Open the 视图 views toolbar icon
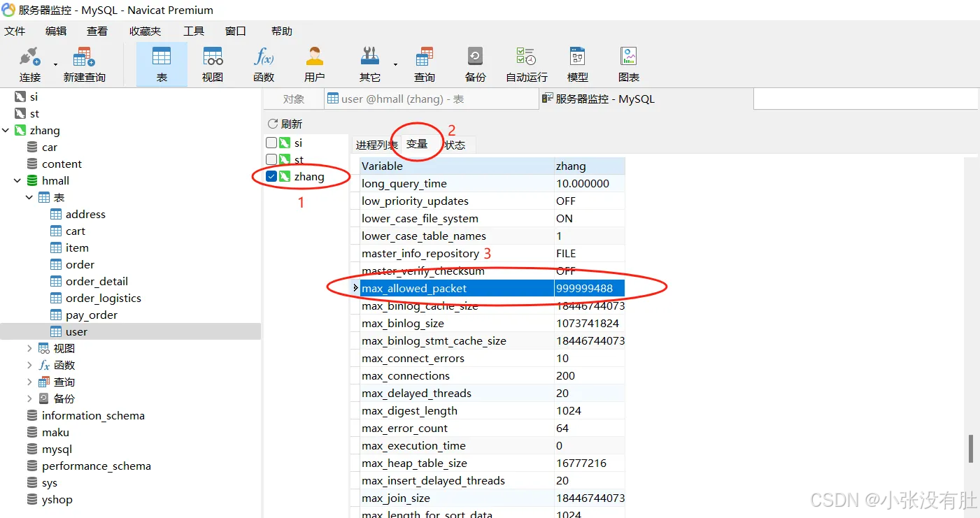This screenshot has height=518, width=980. (x=213, y=64)
